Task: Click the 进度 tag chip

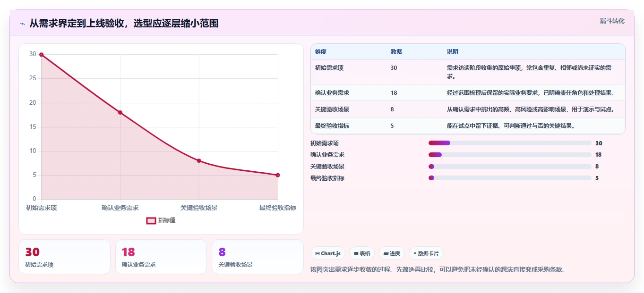Action: pos(392,253)
